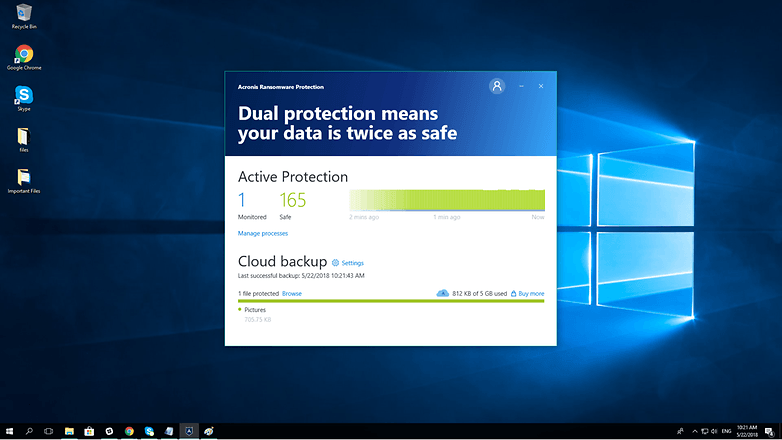The height and width of the screenshot is (440, 782).
Task: Click the cloud storage usage icon
Action: [x=443, y=293]
